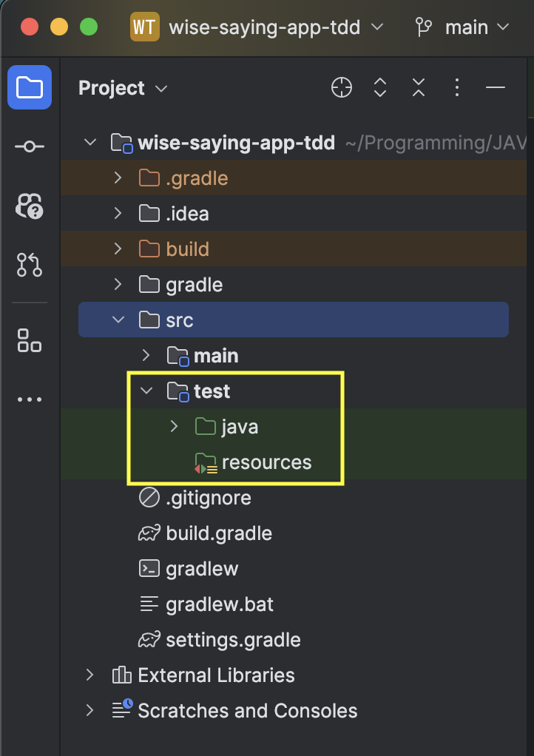
Task: Collapse the test module folder
Action: point(146,391)
